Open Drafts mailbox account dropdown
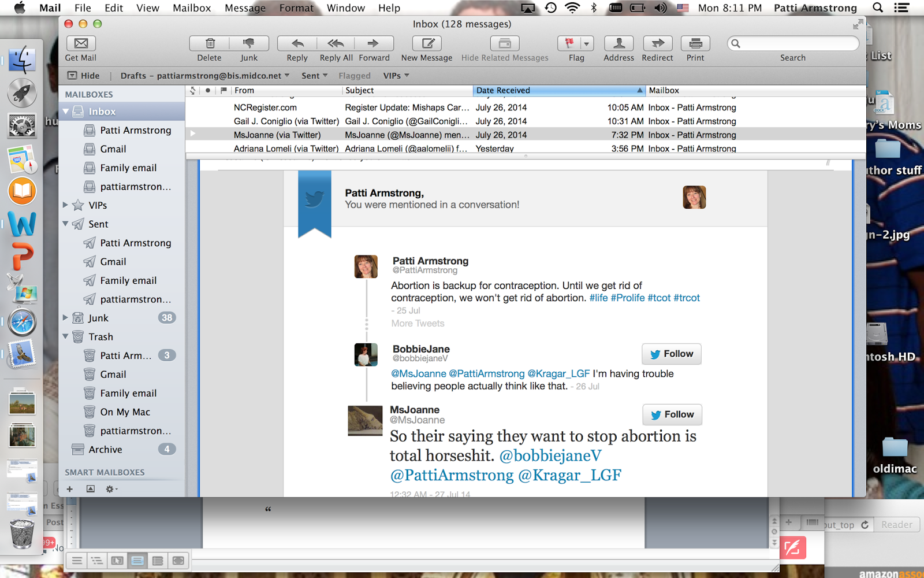The image size is (924, 578). (x=204, y=76)
